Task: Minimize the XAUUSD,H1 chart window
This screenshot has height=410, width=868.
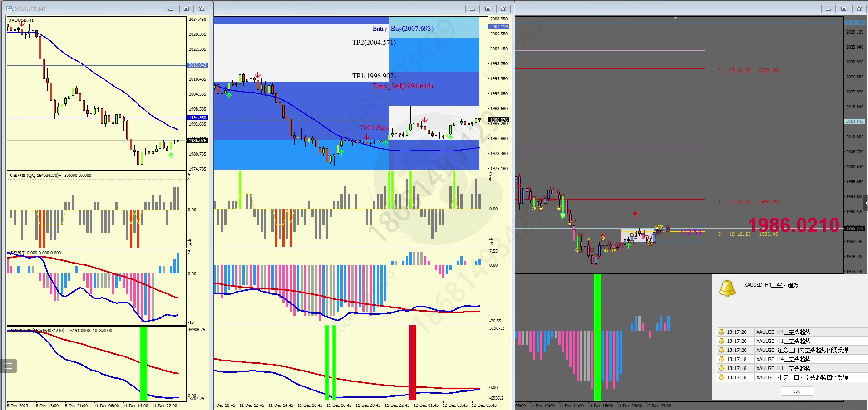Action: (171, 9)
